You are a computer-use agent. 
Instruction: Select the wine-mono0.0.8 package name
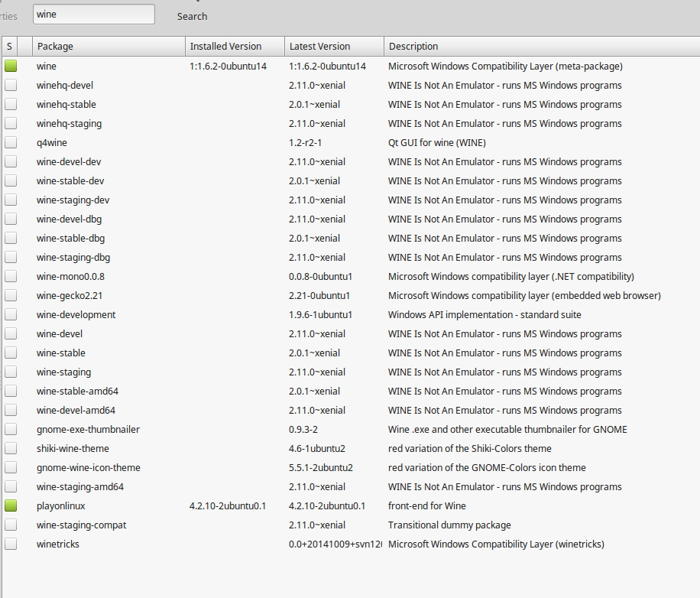pyautogui.click(x=70, y=277)
